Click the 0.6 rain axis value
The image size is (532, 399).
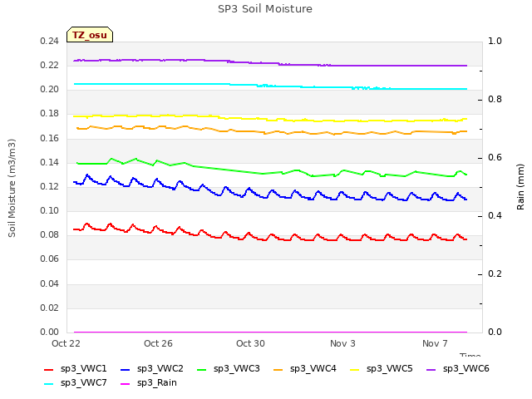click(x=495, y=157)
